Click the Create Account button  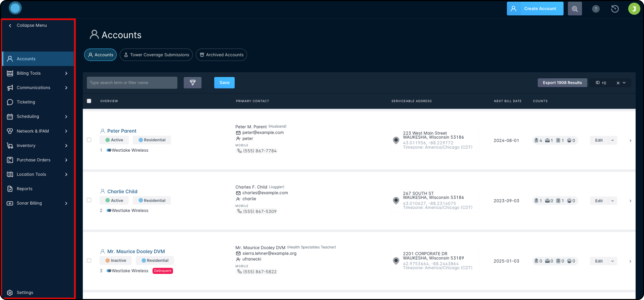coord(535,9)
